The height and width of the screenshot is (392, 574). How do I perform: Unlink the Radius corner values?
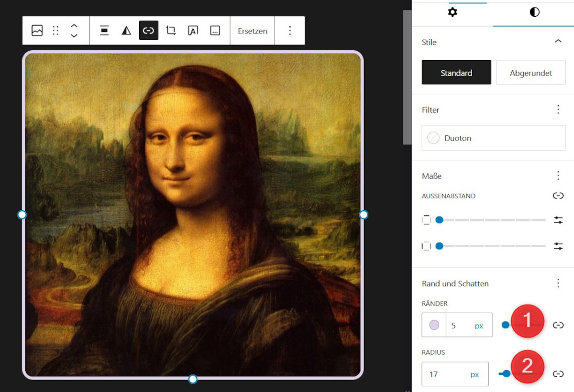pos(558,374)
